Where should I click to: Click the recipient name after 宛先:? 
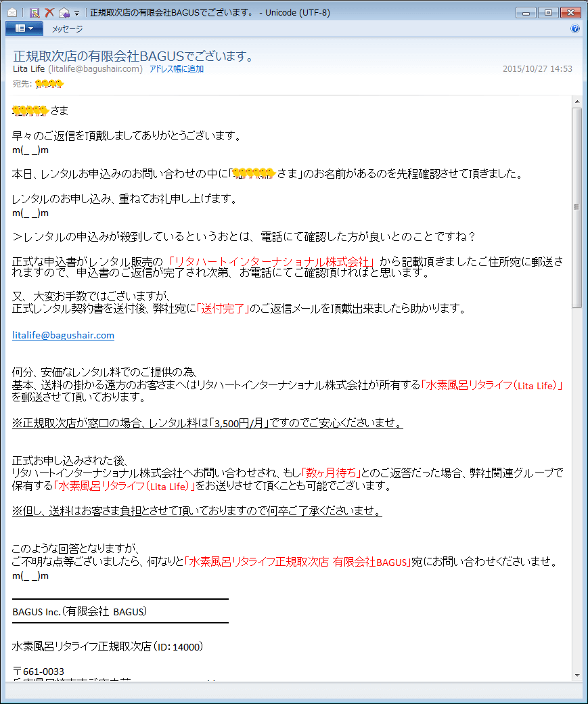pyautogui.click(x=49, y=83)
